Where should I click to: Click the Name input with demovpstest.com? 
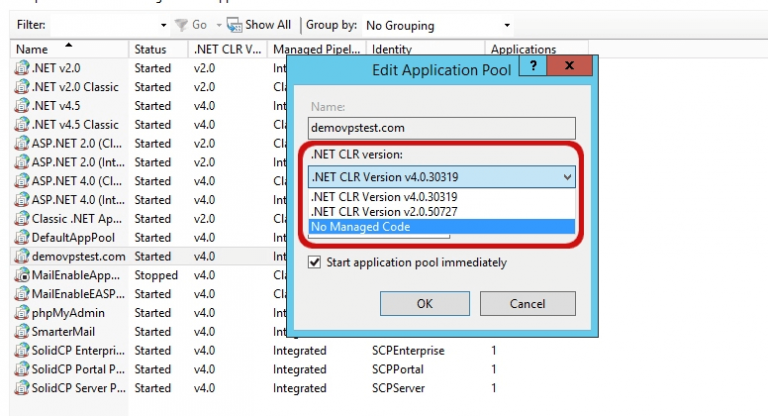coord(441,128)
